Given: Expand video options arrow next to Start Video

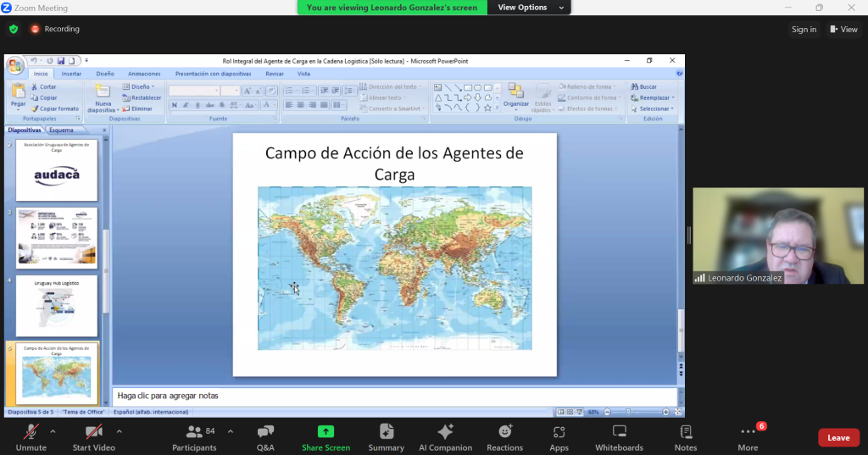Looking at the screenshot, I should point(119,431).
